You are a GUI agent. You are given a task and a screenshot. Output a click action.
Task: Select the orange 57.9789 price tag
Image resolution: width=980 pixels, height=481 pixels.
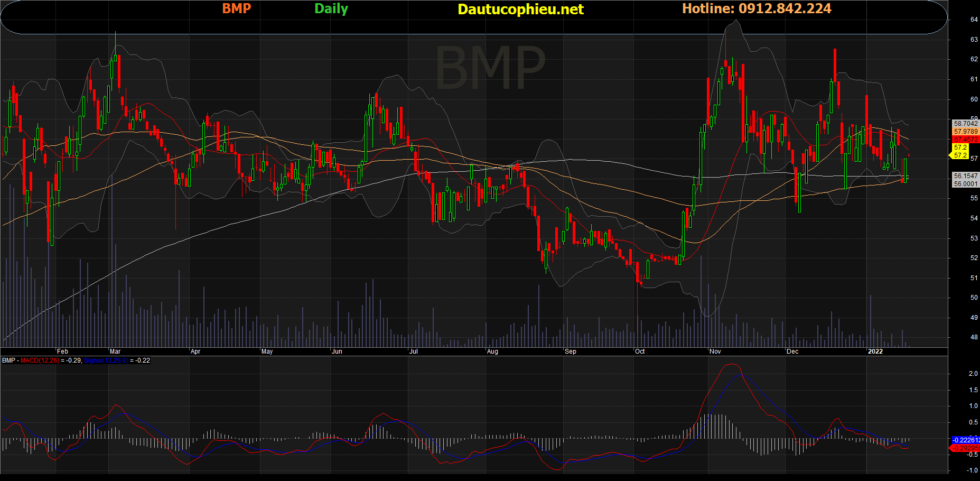point(965,132)
